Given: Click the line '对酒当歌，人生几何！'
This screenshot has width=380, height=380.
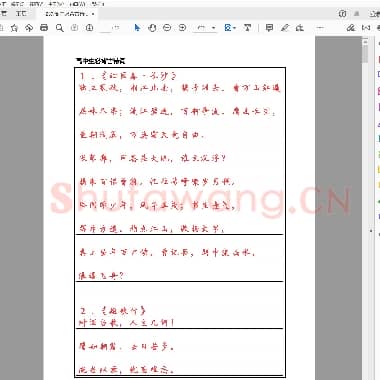Looking at the screenshot, I should click(x=127, y=323).
